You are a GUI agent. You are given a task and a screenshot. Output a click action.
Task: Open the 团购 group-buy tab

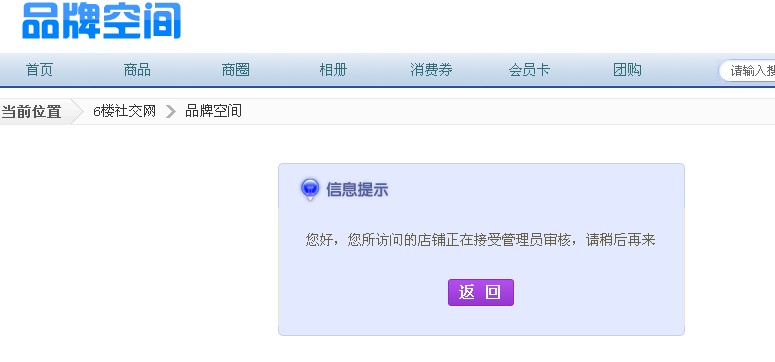627,70
